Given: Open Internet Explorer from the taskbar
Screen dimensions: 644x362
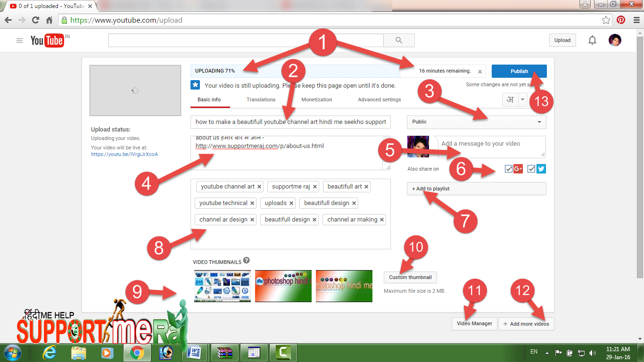Looking at the screenshot, I should click(x=50, y=352).
